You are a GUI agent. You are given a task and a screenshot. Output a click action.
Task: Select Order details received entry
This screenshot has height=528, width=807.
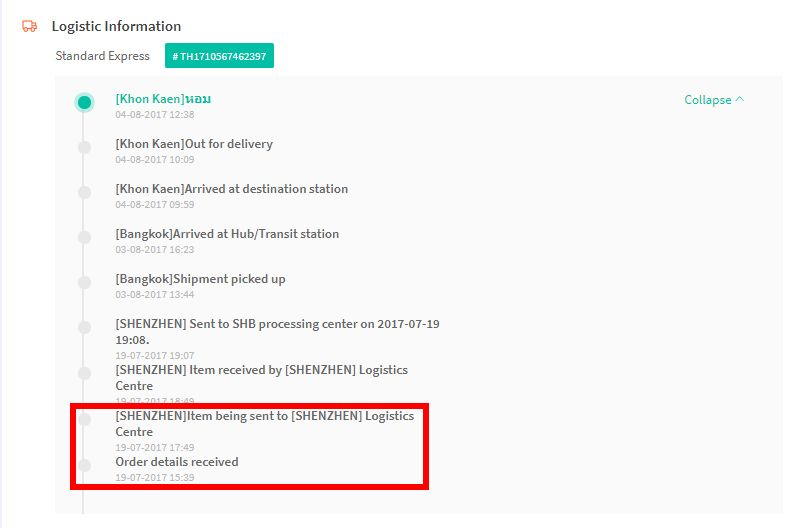click(177, 462)
